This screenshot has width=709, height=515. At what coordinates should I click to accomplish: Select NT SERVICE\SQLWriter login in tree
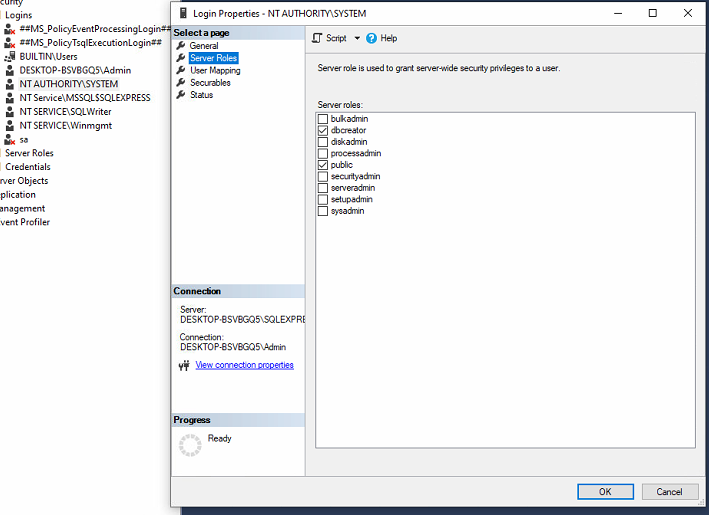click(x=65, y=112)
